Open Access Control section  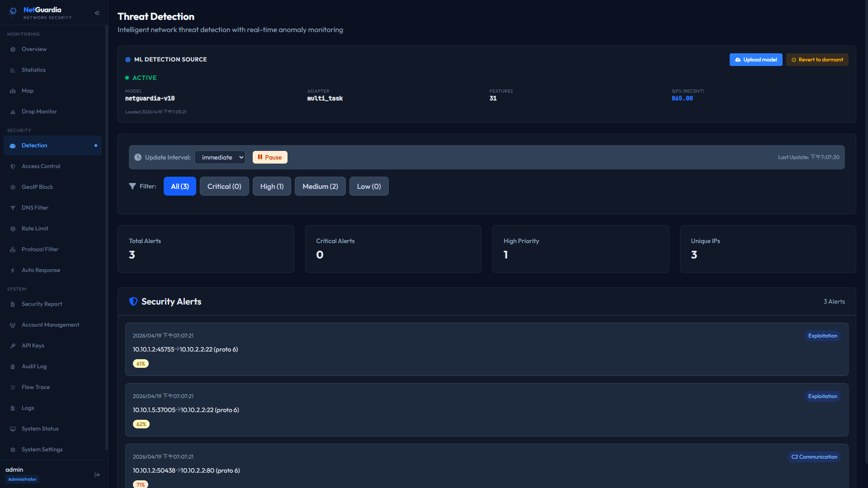[x=52, y=166]
